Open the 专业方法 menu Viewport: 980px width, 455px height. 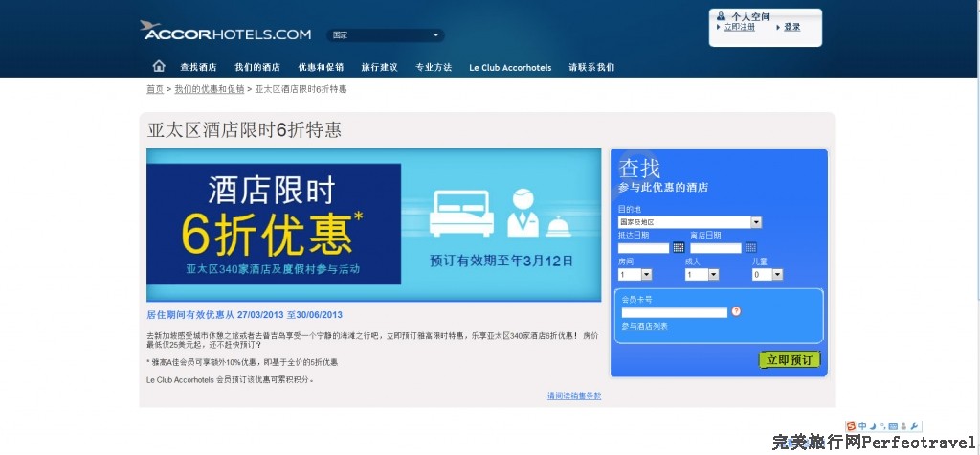click(x=434, y=68)
